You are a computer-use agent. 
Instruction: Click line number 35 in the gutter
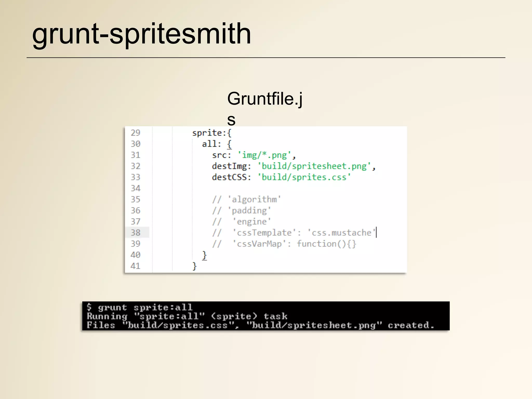click(x=135, y=199)
